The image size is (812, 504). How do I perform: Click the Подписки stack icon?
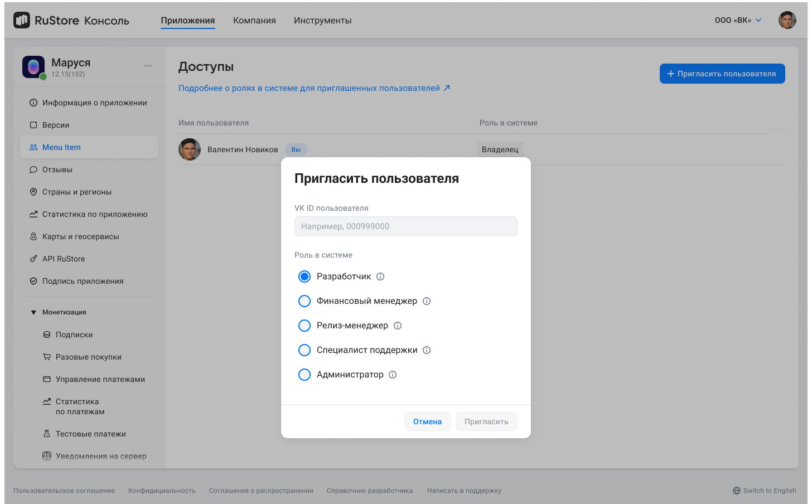click(47, 335)
